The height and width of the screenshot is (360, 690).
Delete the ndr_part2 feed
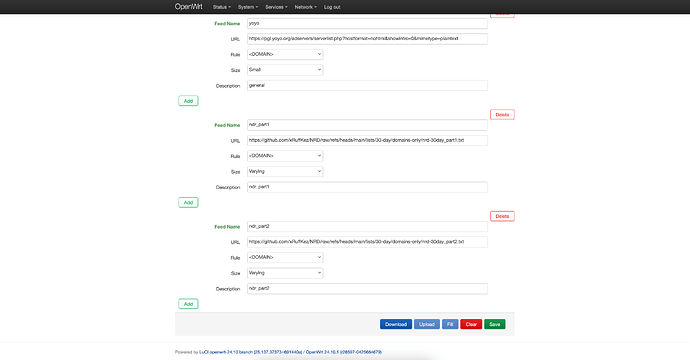click(x=502, y=216)
